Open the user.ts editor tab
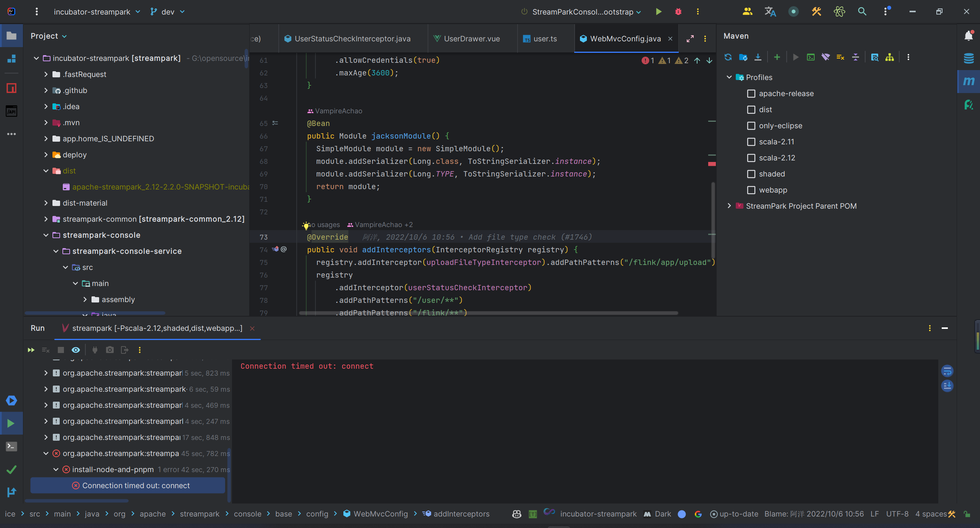This screenshot has height=528, width=980. click(x=545, y=39)
